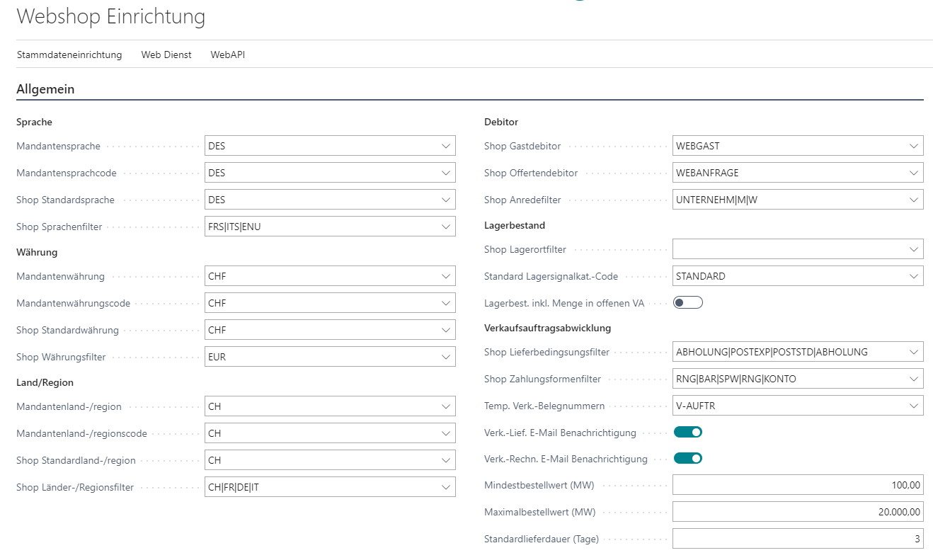
Task: Click the Shop Zahlungsformenfilter label
Action: tap(543, 379)
